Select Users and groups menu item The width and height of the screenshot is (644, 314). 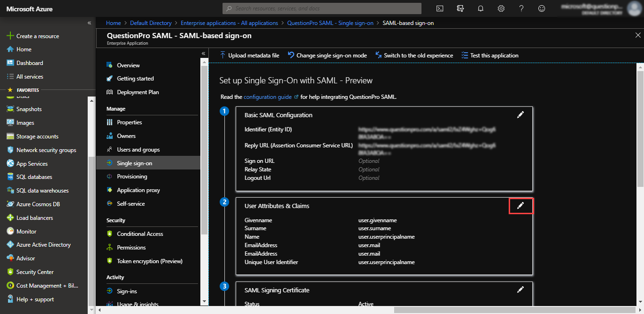coord(138,150)
